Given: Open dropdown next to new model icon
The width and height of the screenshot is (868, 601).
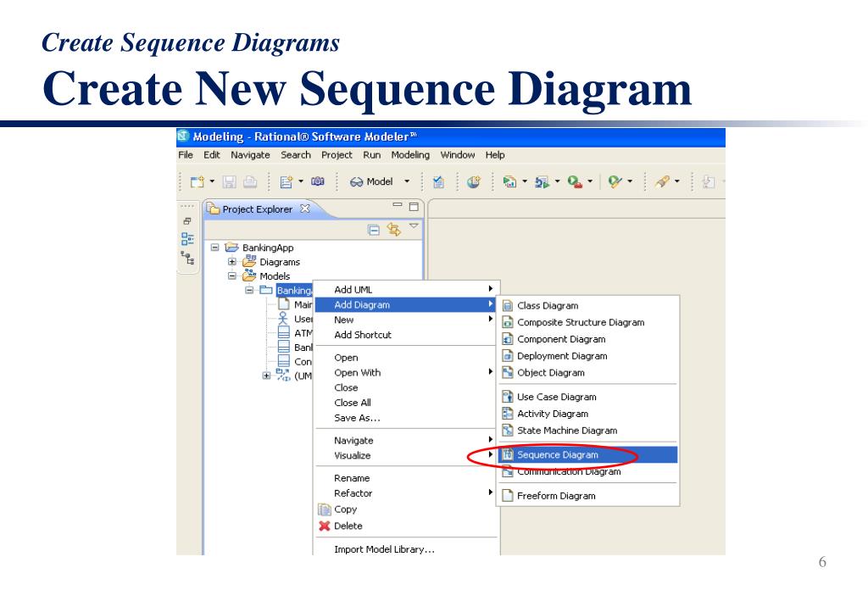Looking at the screenshot, I should click(x=301, y=181).
